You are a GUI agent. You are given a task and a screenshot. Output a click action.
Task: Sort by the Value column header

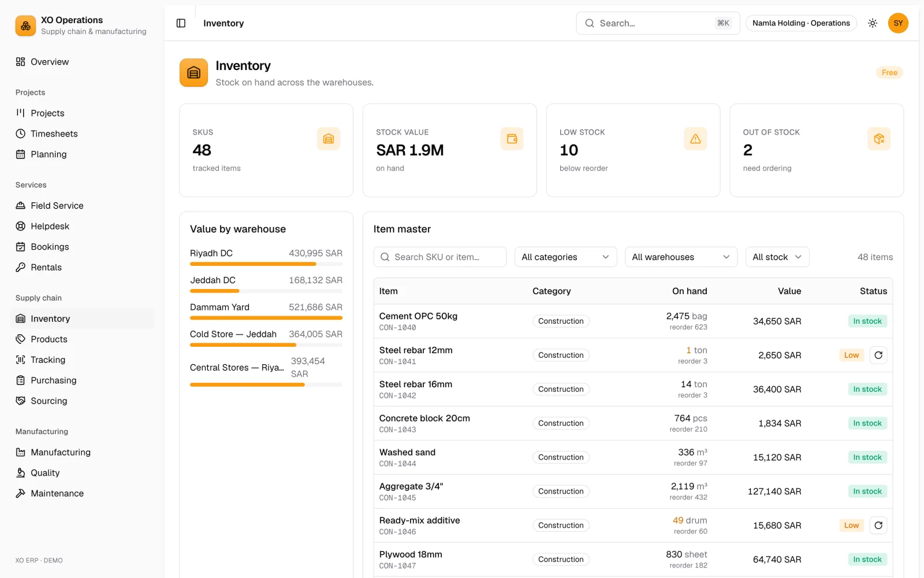(x=789, y=291)
